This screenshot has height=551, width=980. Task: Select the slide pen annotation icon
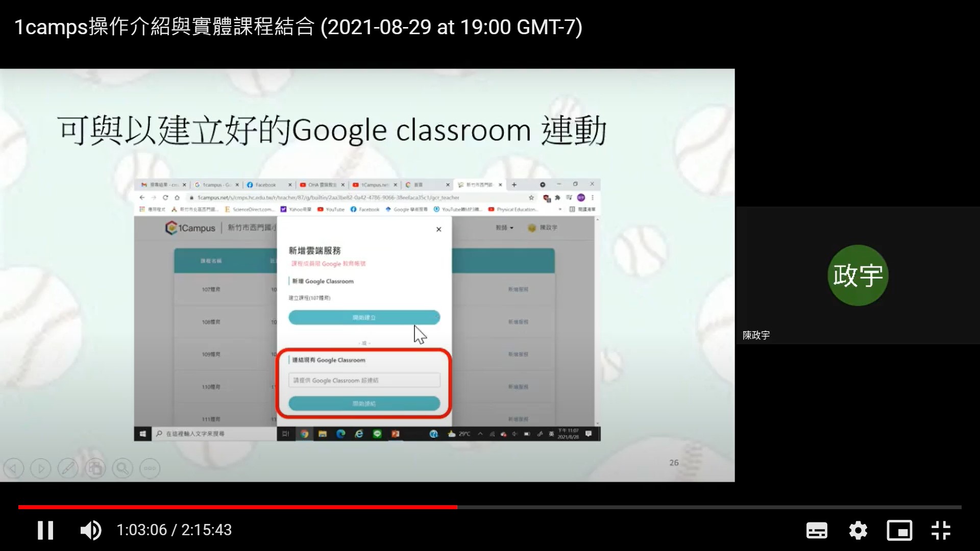[68, 468]
